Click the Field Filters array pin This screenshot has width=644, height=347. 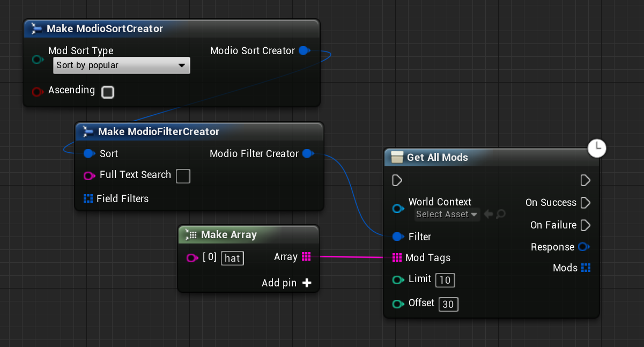point(88,198)
